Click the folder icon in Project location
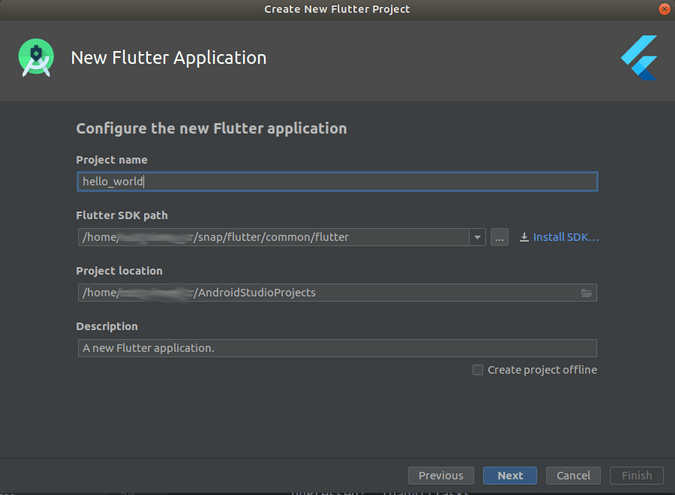Viewport: 675px width, 495px height. click(x=587, y=293)
